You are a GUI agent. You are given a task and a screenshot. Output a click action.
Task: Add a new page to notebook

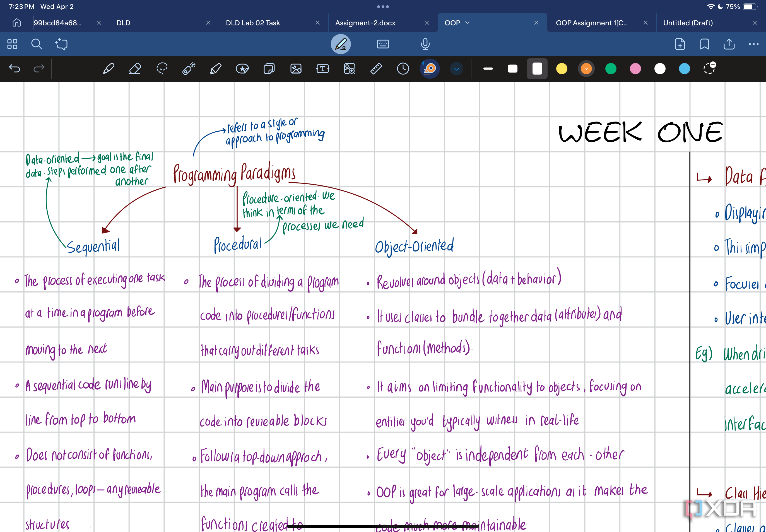(x=680, y=44)
